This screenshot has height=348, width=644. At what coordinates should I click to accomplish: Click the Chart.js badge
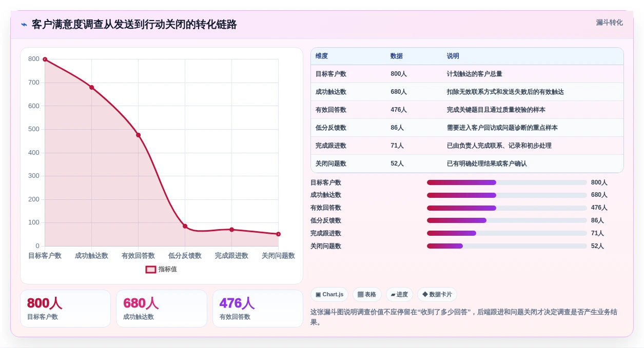pyautogui.click(x=329, y=295)
